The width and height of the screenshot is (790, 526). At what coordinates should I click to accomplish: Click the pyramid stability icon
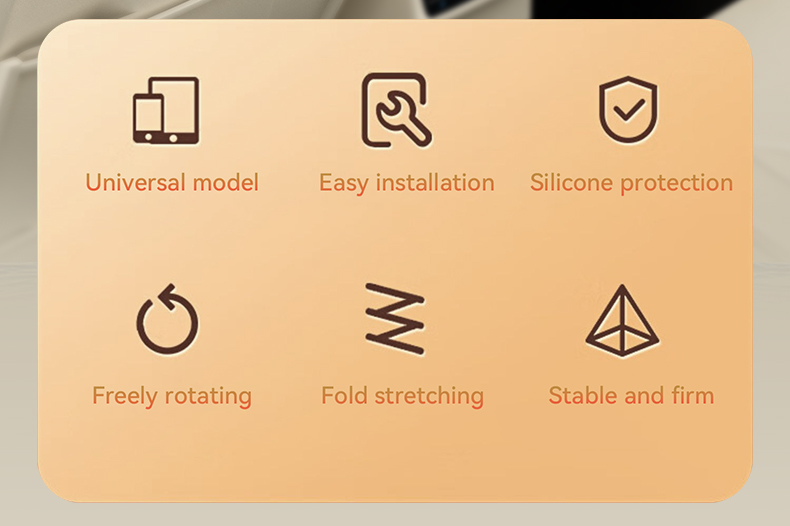[622, 321]
